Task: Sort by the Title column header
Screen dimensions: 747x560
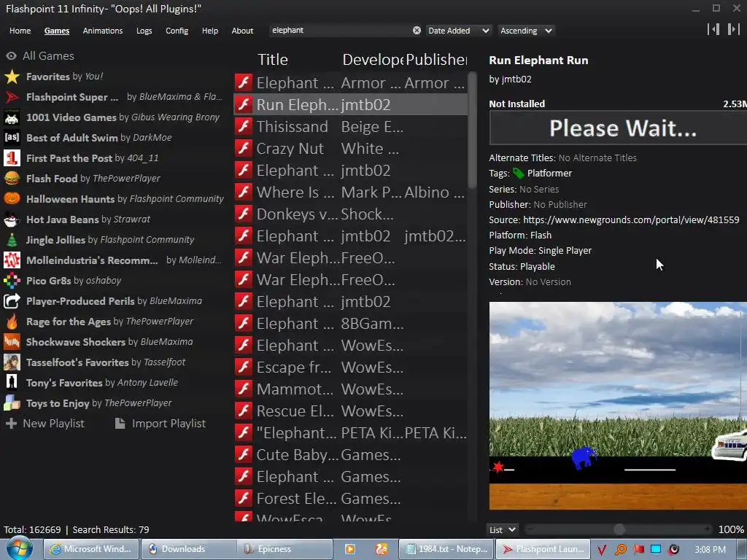Action: 273,60
